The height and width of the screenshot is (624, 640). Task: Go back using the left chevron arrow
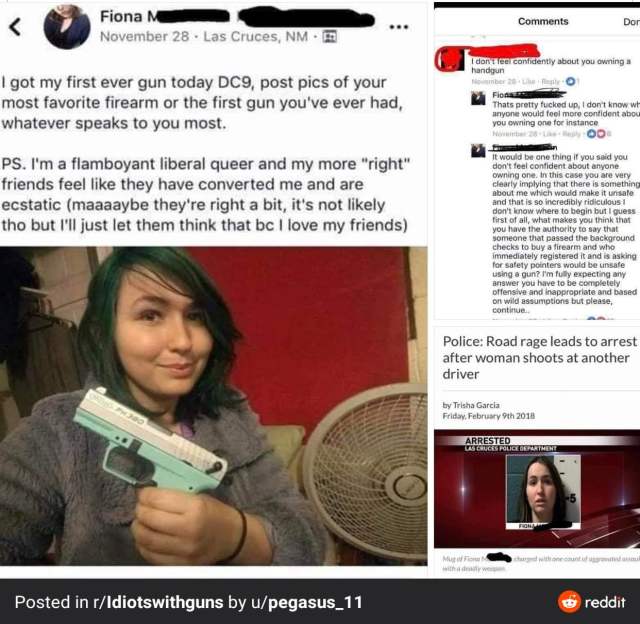pyautogui.click(x=15, y=27)
